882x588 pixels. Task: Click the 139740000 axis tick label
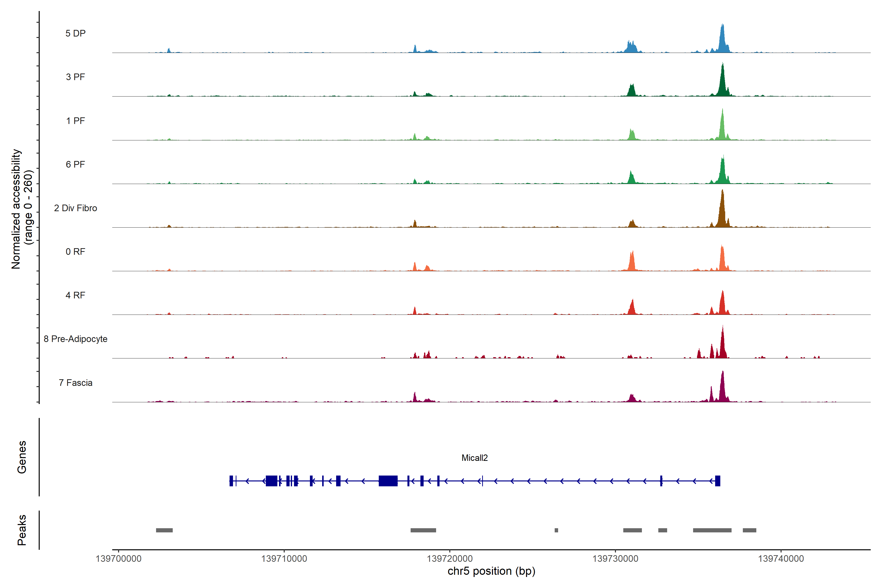781,559
